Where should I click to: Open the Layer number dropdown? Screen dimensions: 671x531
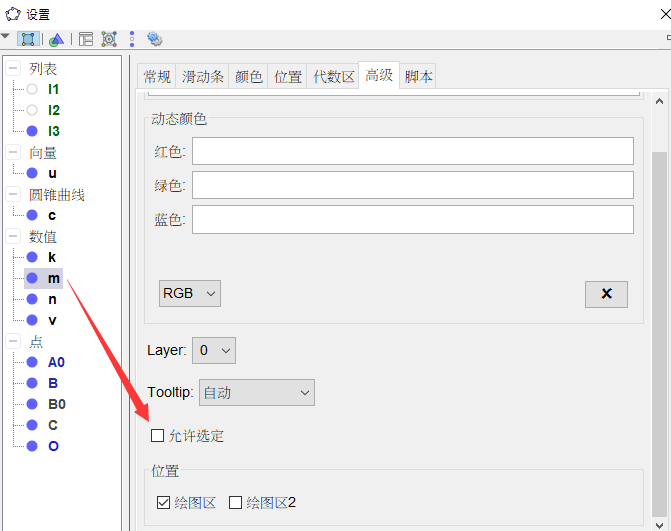pos(214,350)
